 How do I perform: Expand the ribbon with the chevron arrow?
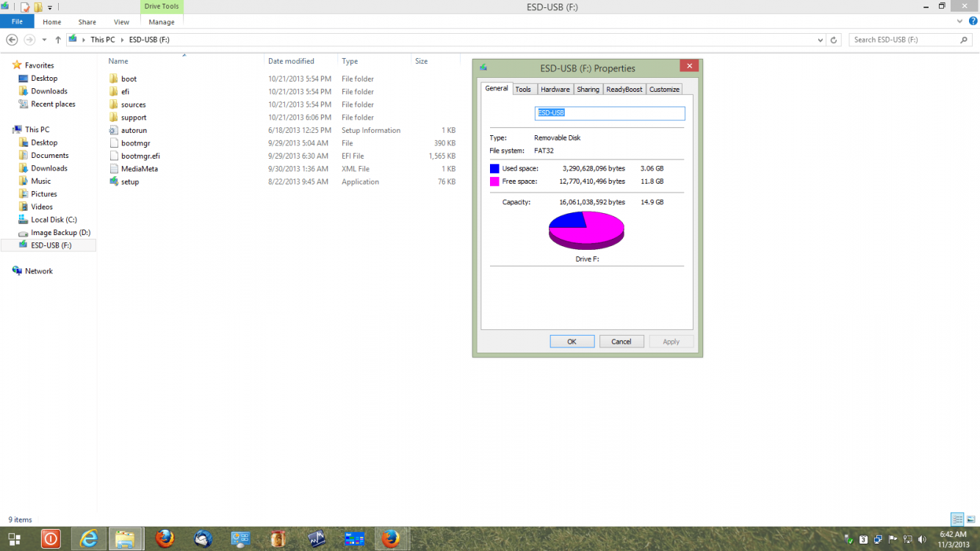click(961, 21)
